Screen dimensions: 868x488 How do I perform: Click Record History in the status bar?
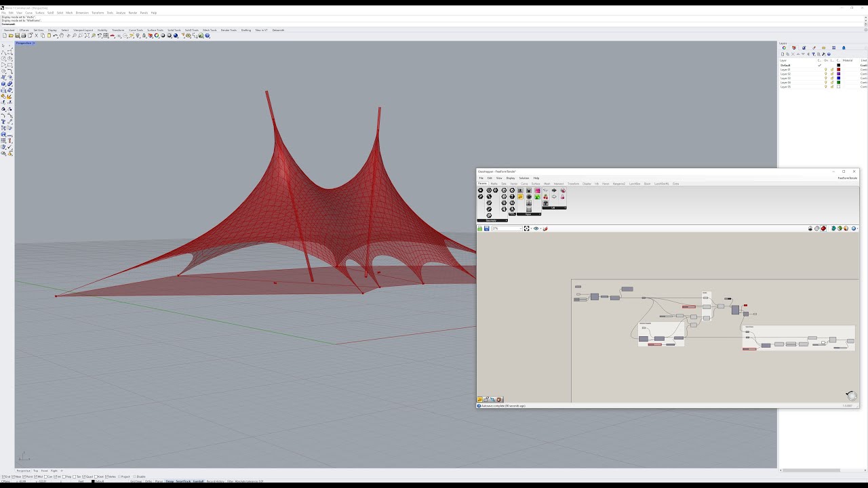pos(215,481)
